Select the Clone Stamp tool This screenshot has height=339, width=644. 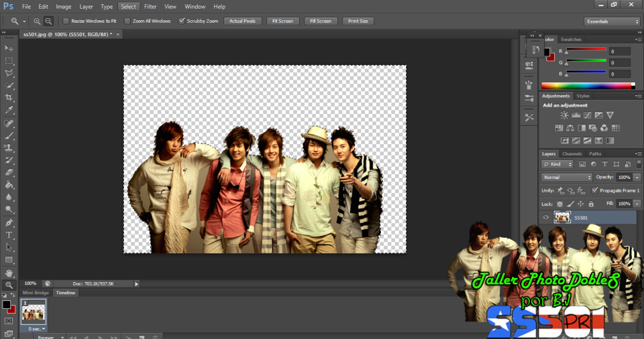point(9,148)
